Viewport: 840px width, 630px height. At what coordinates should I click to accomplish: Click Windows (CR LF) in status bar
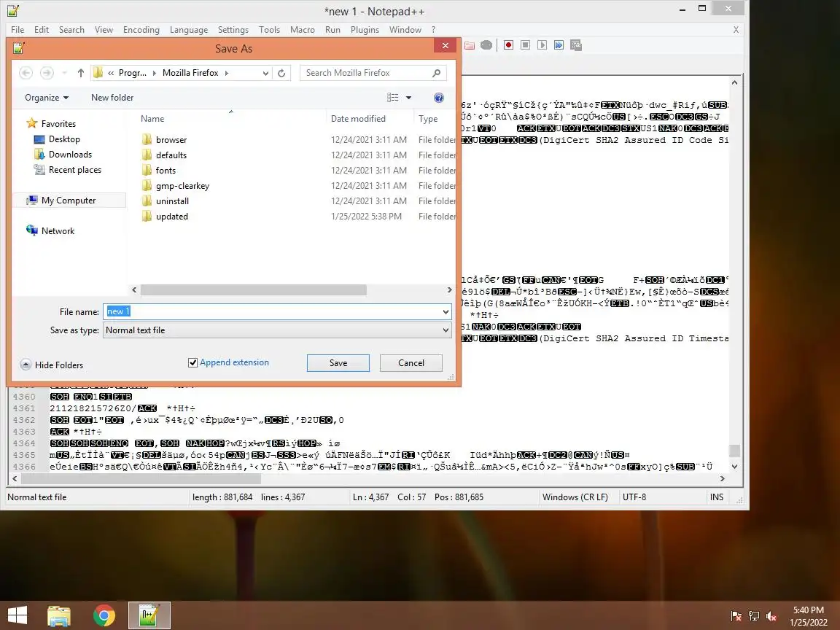coord(575,497)
